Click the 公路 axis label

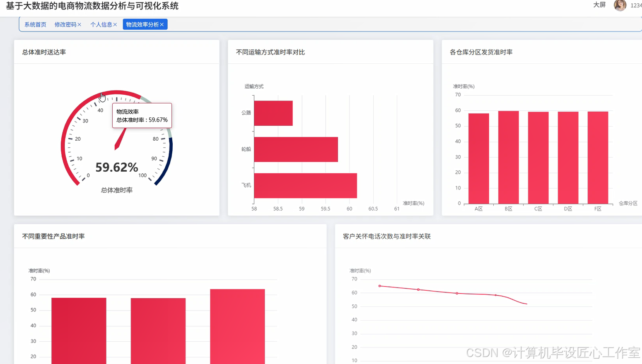tap(246, 113)
